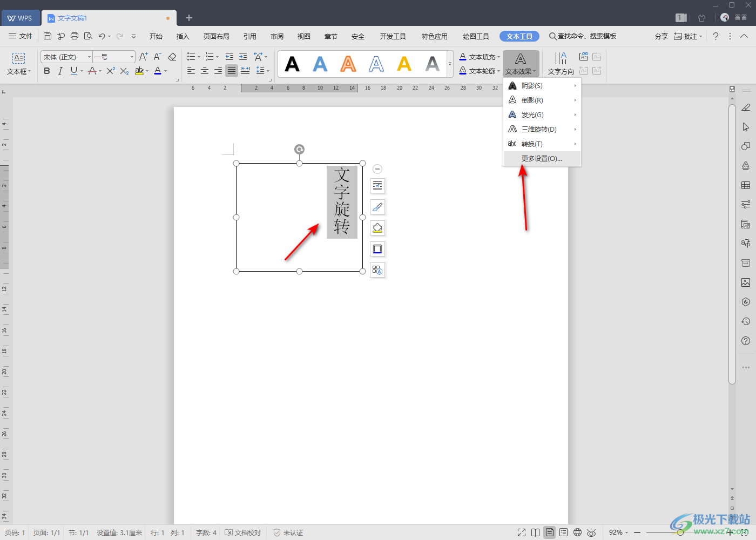756x540 pixels.
Task: Click the Text Direction (文字方向) button
Action: [x=561, y=64]
